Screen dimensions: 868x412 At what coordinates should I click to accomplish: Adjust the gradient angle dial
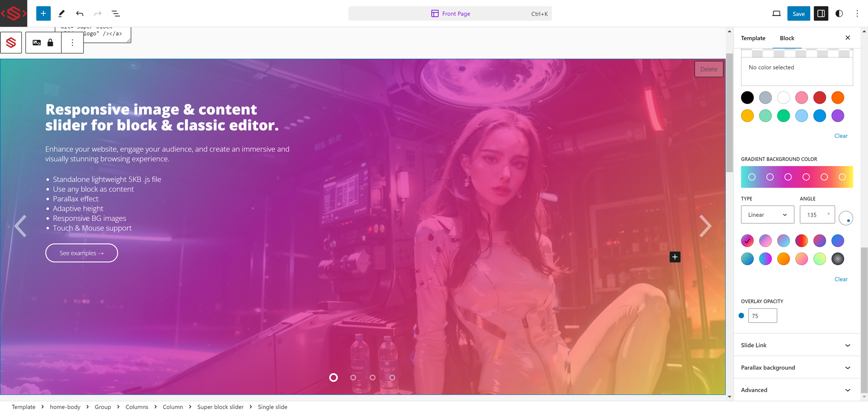tap(846, 218)
